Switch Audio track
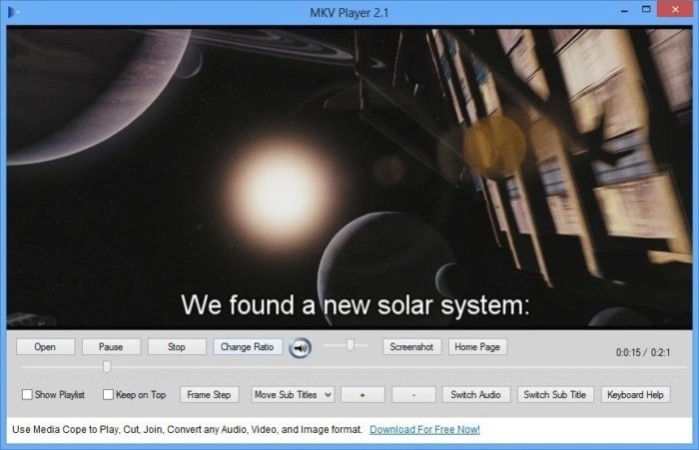Screen dimensions: 699x450 click(476, 395)
